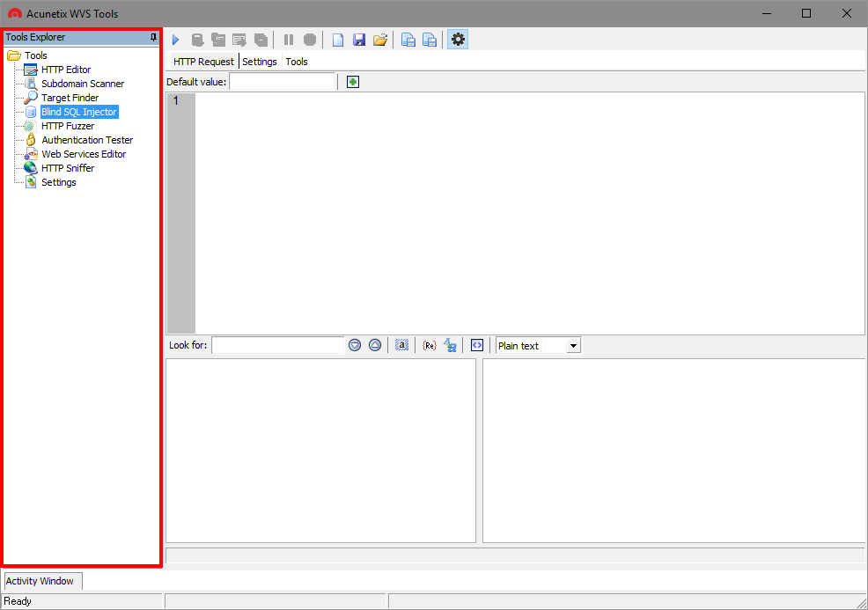Screen dimensions: 868x610
Task: Toggle regular expression (Re) search option
Action: pyautogui.click(x=429, y=345)
